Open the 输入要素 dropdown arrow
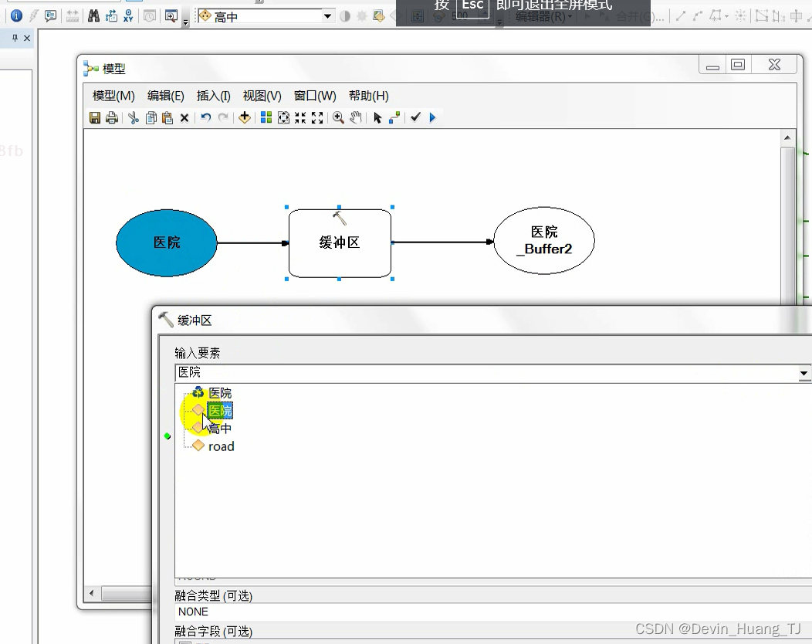Viewport: 812px width, 644px height. coord(804,374)
